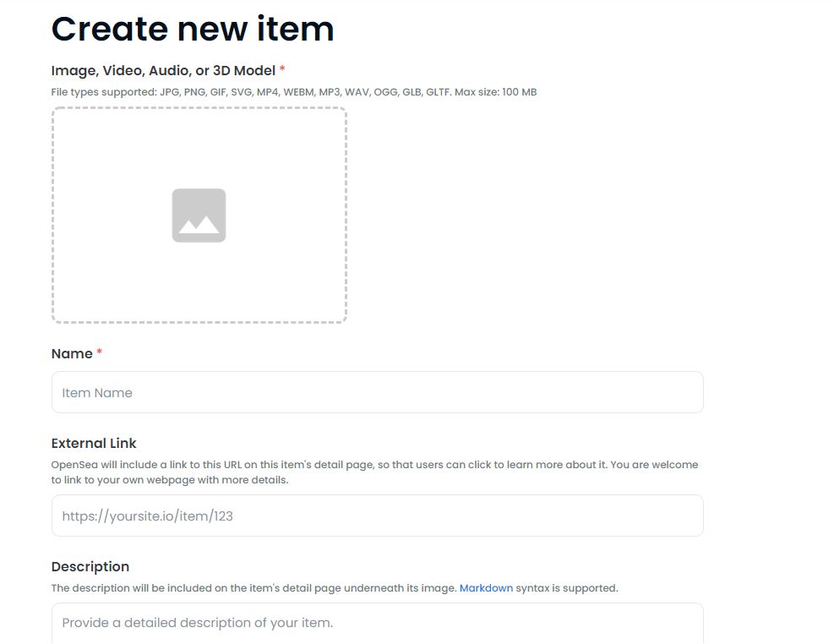
Task: Click the External Link field label
Action: [94, 443]
